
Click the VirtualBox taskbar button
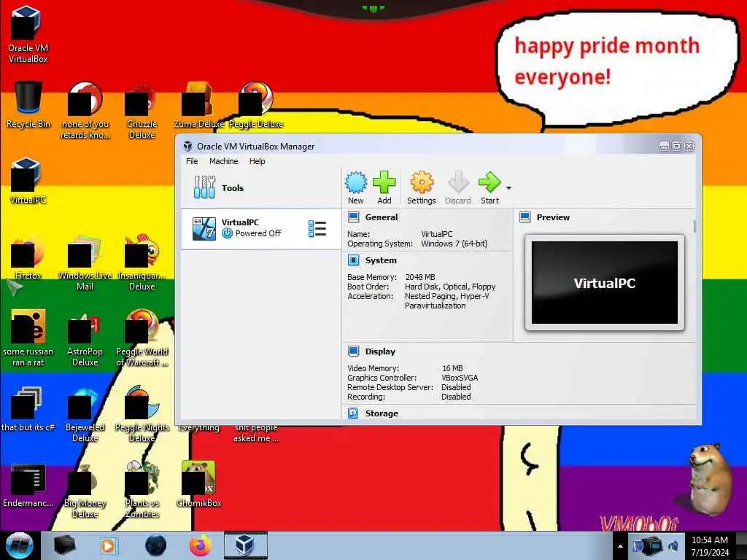click(x=245, y=545)
